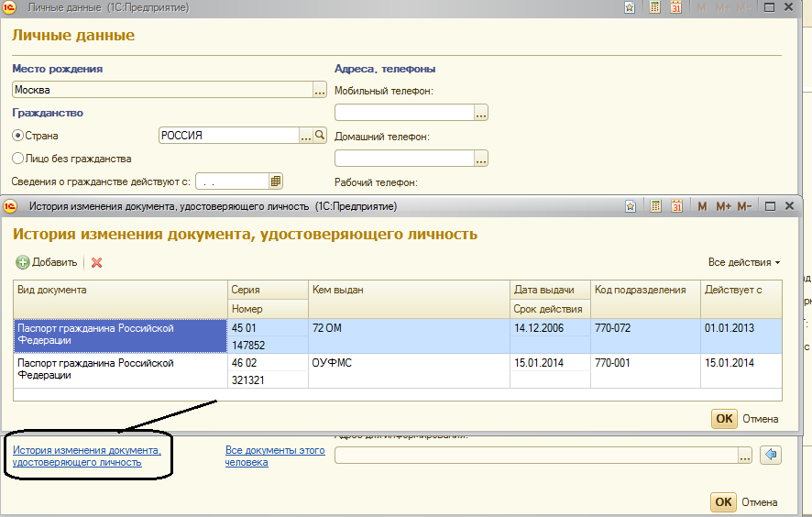Select first passport row with series 45 01
The image size is (812, 517).
[x=398, y=336]
